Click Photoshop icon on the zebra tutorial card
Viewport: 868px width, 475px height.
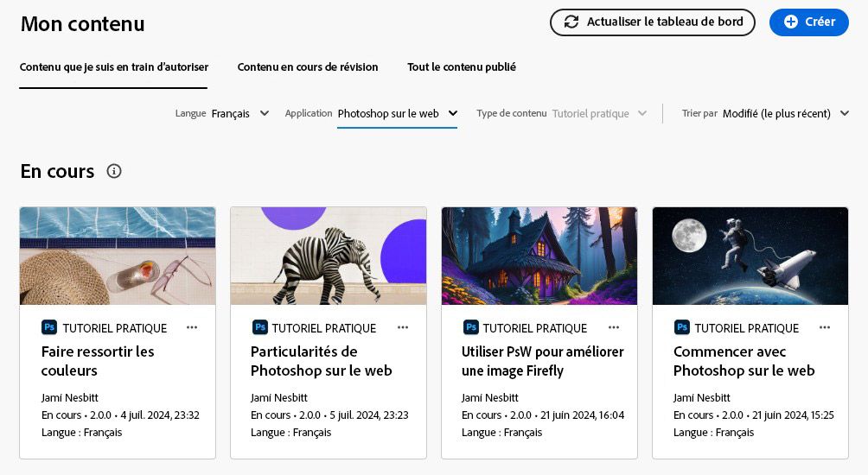point(260,327)
